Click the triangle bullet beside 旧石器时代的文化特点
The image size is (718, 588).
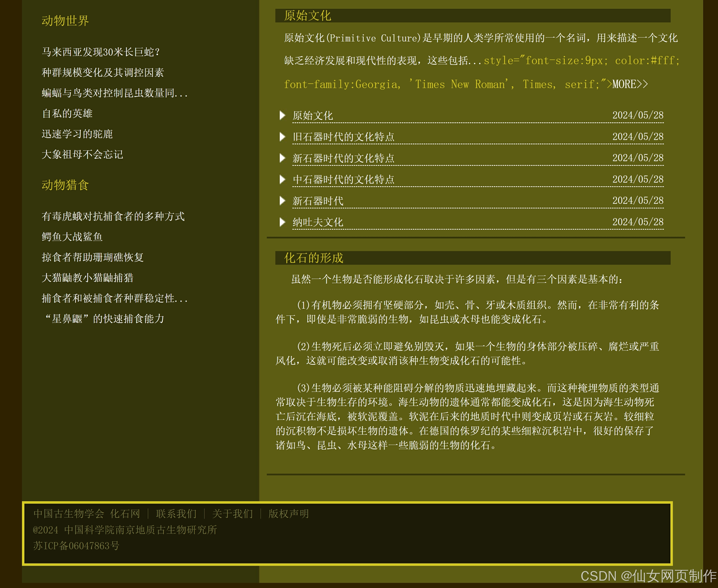(x=282, y=137)
